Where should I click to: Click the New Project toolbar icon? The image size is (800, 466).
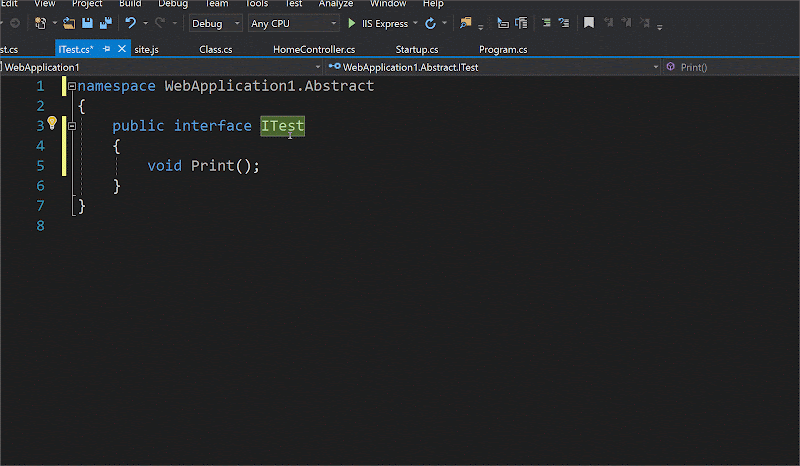[x=40, y=23]
